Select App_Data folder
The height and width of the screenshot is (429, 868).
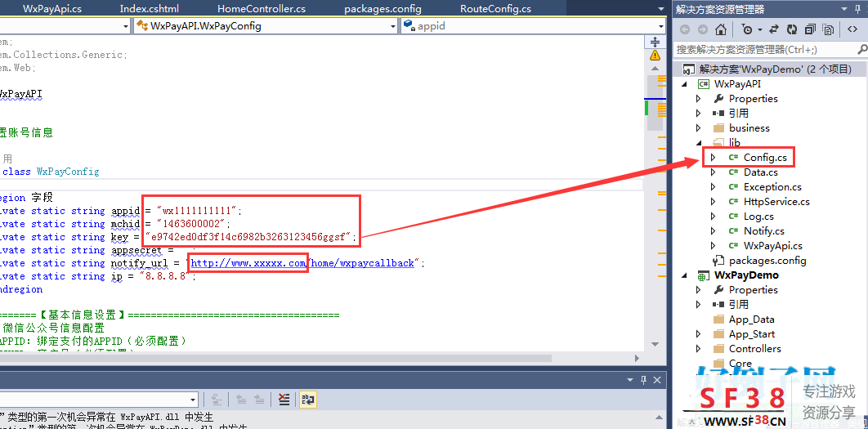coord(751,320)
